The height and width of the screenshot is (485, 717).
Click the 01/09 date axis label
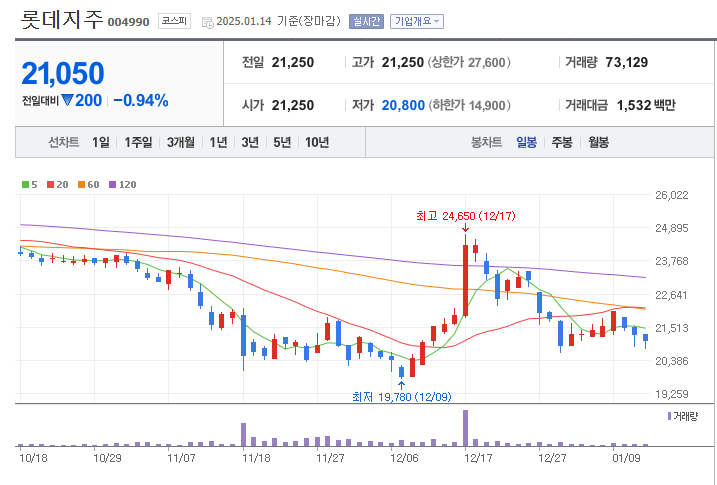626,458
